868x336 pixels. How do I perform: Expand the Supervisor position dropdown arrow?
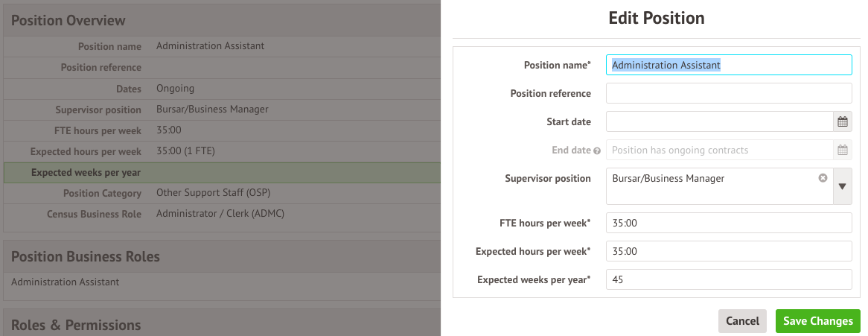[x=842, y=186]
